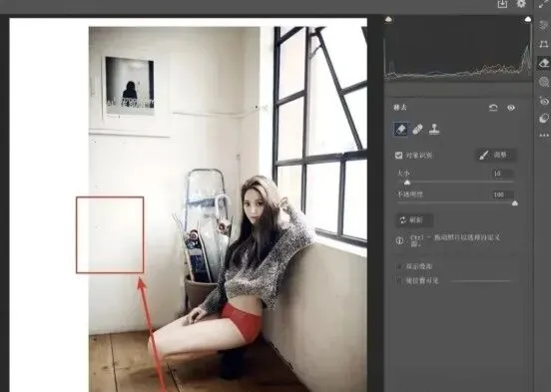Viewport: 551px width, 392px height.
Task: Open the Masking tool icon
Action: pyautogui.click(x=544, y=82)
